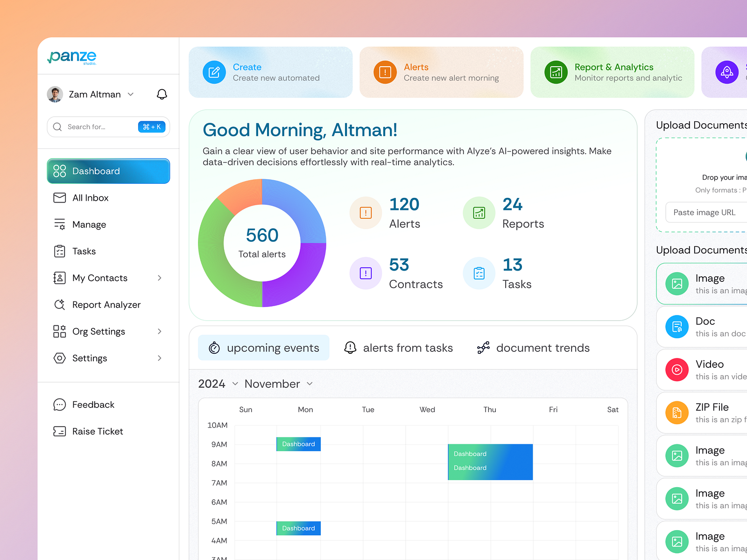This screenshot has height=560, width=747.
Task: Click the purple rocket icon
Action: click(727, 72)
